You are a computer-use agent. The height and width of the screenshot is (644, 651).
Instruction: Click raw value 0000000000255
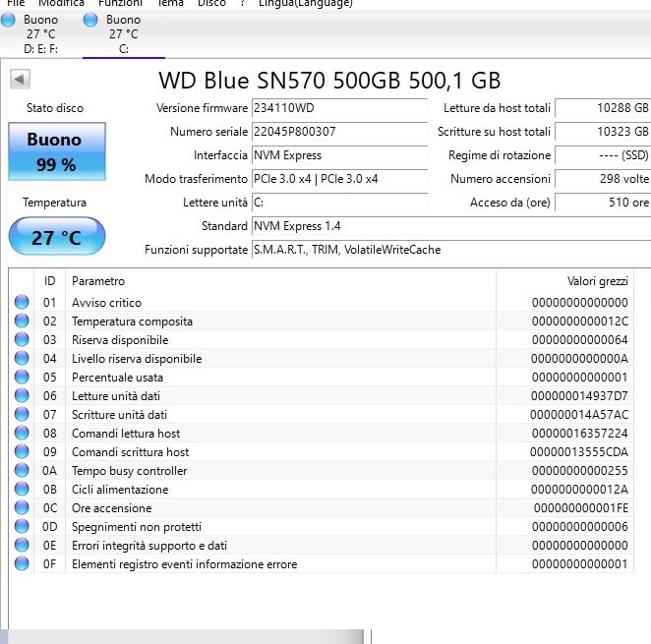click(580, 471)
